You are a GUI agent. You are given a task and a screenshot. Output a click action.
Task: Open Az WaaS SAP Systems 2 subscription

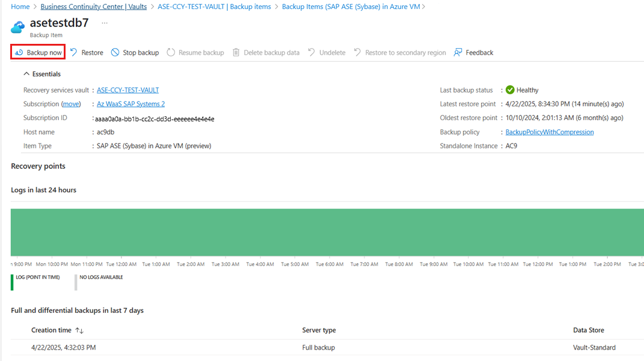130,104
